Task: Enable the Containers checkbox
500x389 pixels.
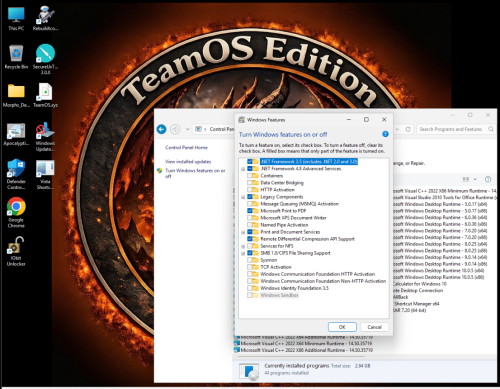Action: (x=250, y=176)
